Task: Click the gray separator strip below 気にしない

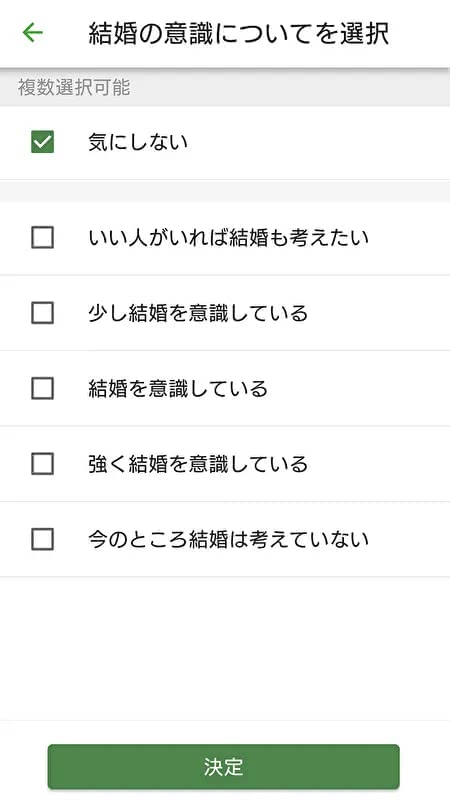Action: [x=225, y=191]
